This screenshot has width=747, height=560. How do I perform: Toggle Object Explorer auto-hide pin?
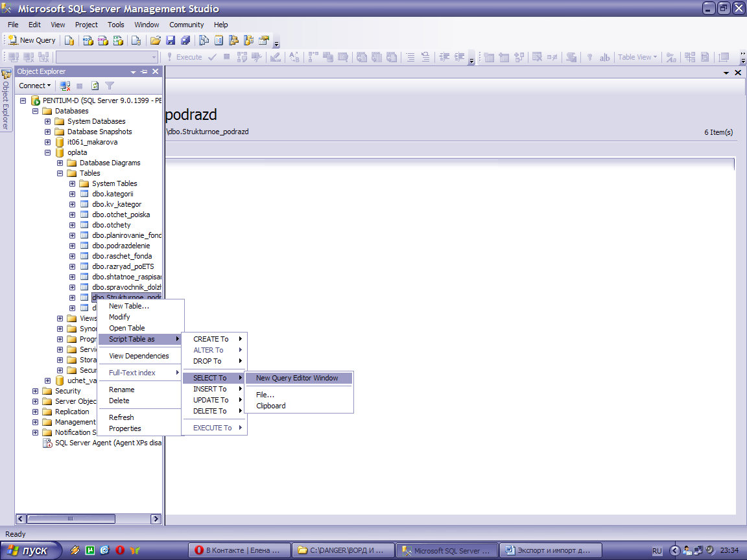point(145,71)
